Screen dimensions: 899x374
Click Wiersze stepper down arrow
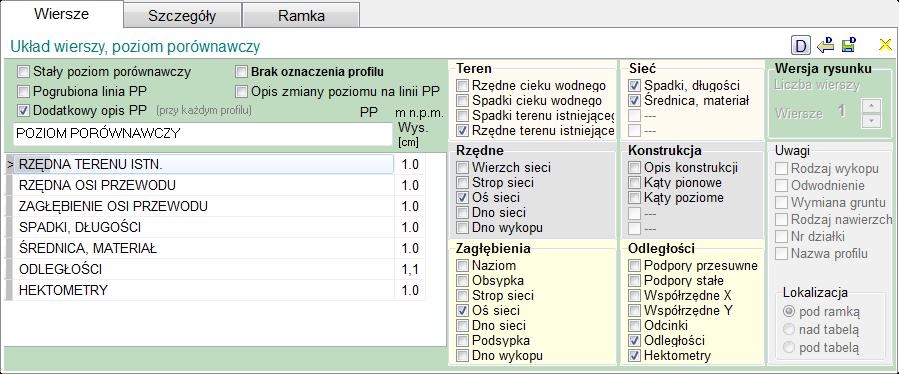[x=871, y=120]
